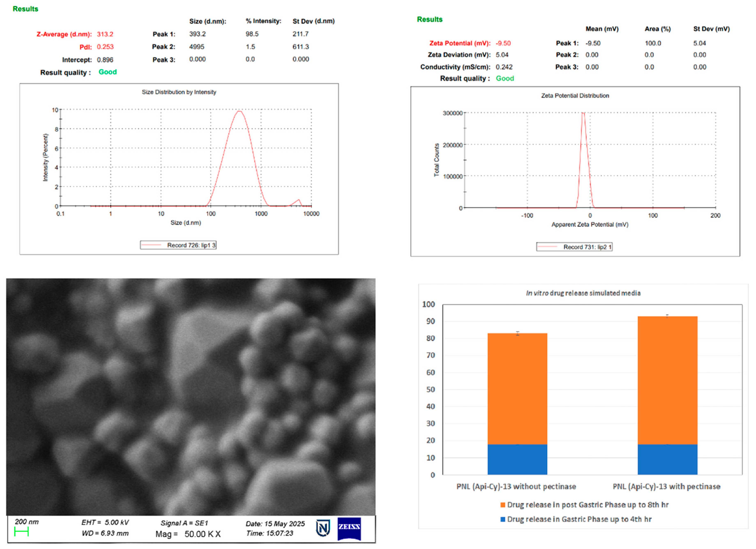Click the Good result quality in zeta results
Screen dimensions: 756x549
click(x=505, y=79)
